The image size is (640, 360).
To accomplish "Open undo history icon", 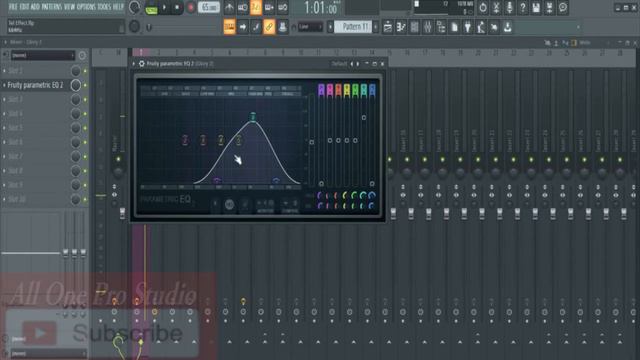I will (483, 7).
